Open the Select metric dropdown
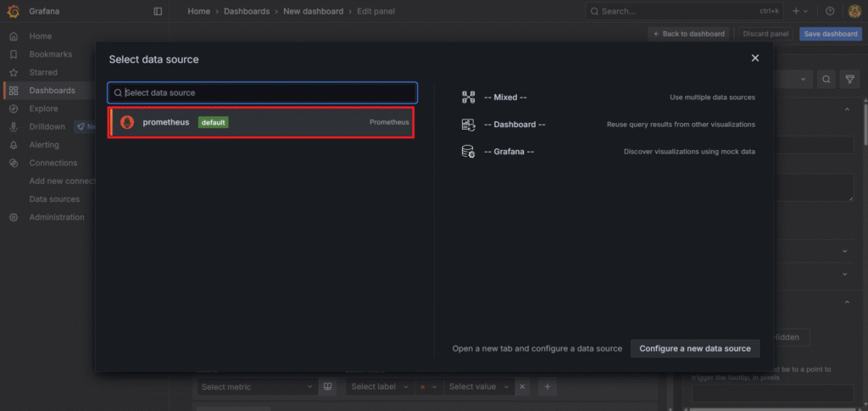The width and height of the screenshot is (868, 411). coord(258,386)
